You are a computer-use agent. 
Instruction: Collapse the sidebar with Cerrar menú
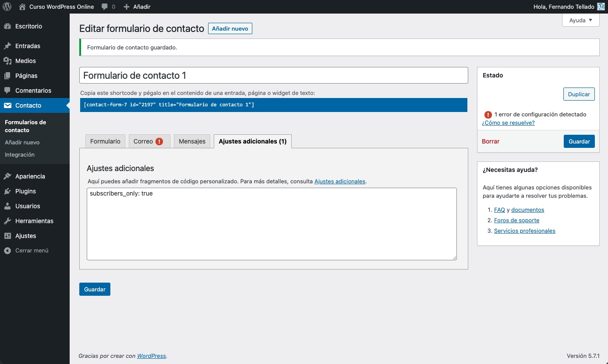(32, 251)
